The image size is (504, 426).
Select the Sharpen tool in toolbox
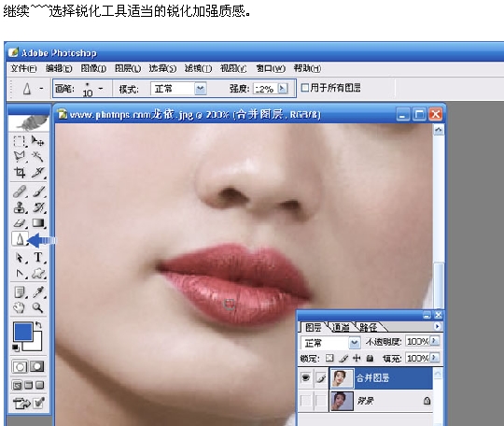coord(20,239)
